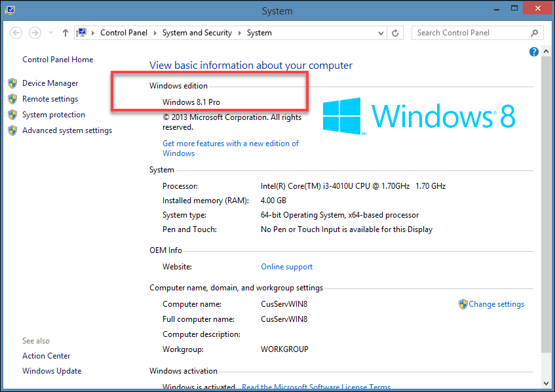Select the 'Windows 8.1 Pro' edition text

point(191,102)
